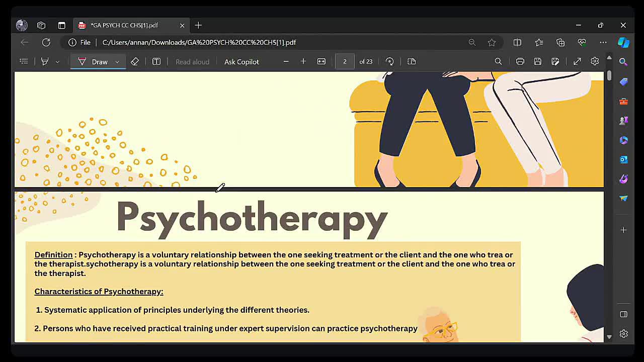Viewport: 644px width, 362px height.
Task: Refresh the current page
Action: [x=46, y=42]
